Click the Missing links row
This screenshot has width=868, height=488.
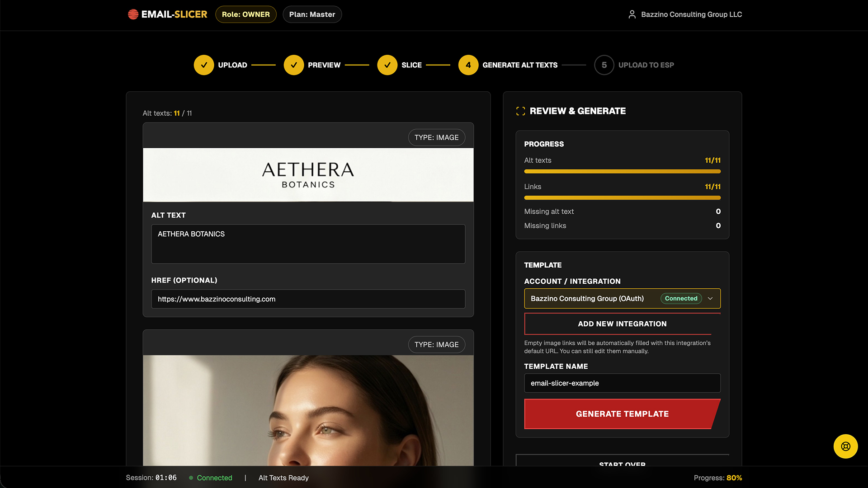click(x=622, y=225)
